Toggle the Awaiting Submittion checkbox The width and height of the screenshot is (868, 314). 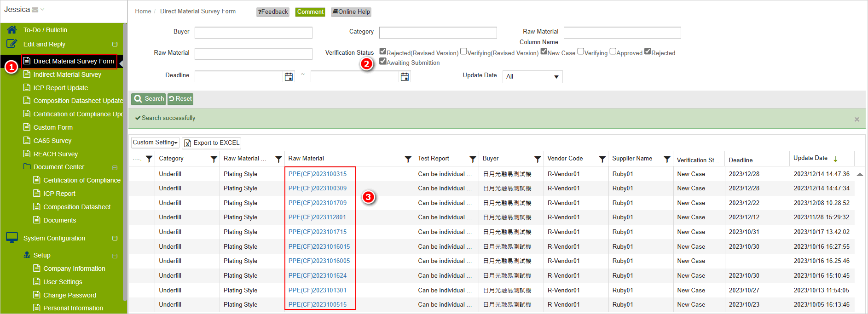[x=382, y=61]
